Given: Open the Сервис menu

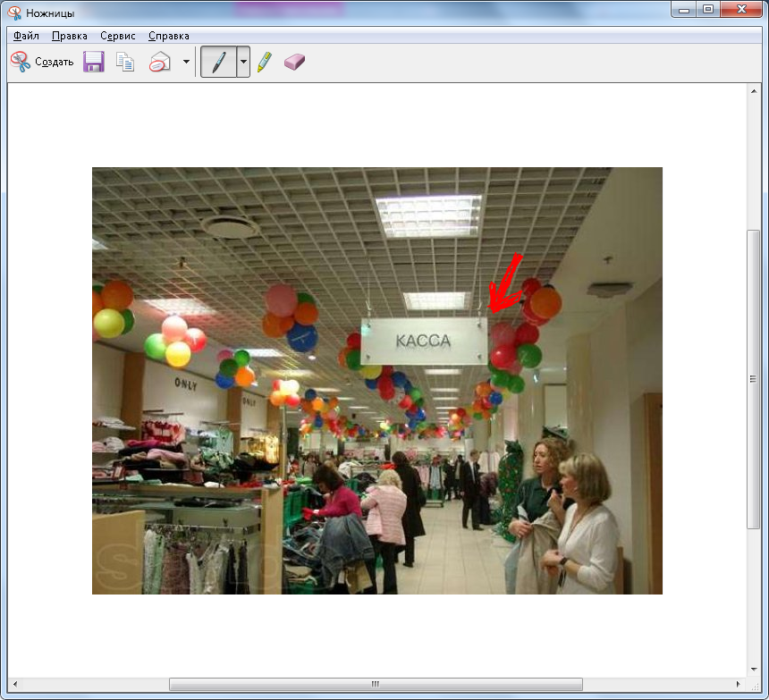Looking at the screenshot, I should coord(118,36).
